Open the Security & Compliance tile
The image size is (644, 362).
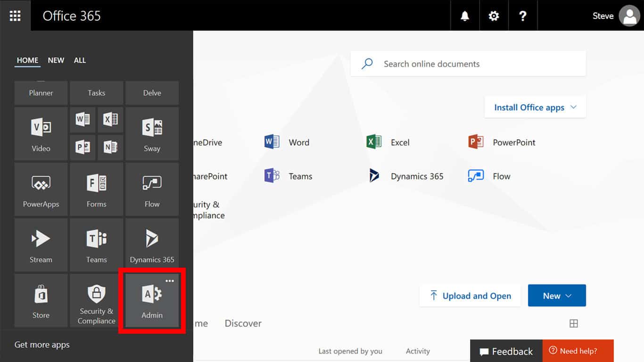(97, 301)
